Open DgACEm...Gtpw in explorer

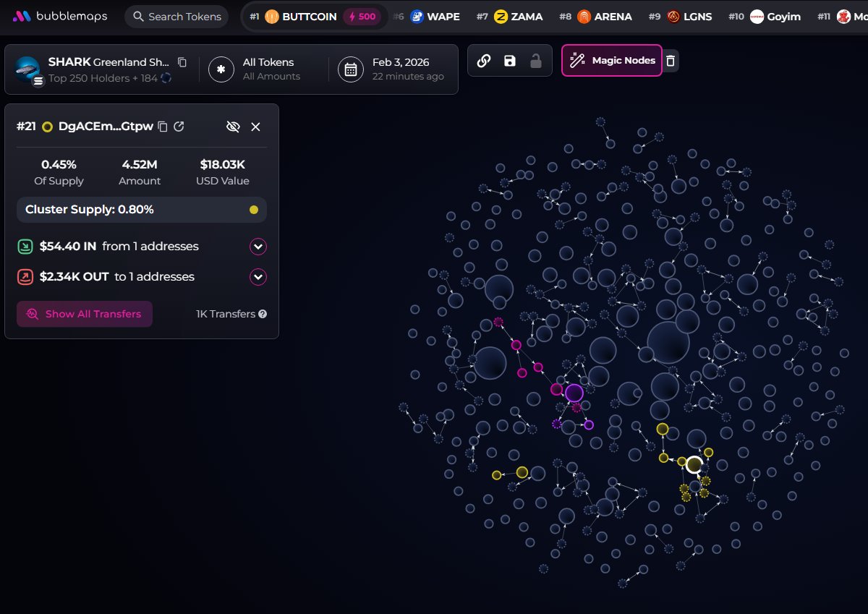(179, 127)
